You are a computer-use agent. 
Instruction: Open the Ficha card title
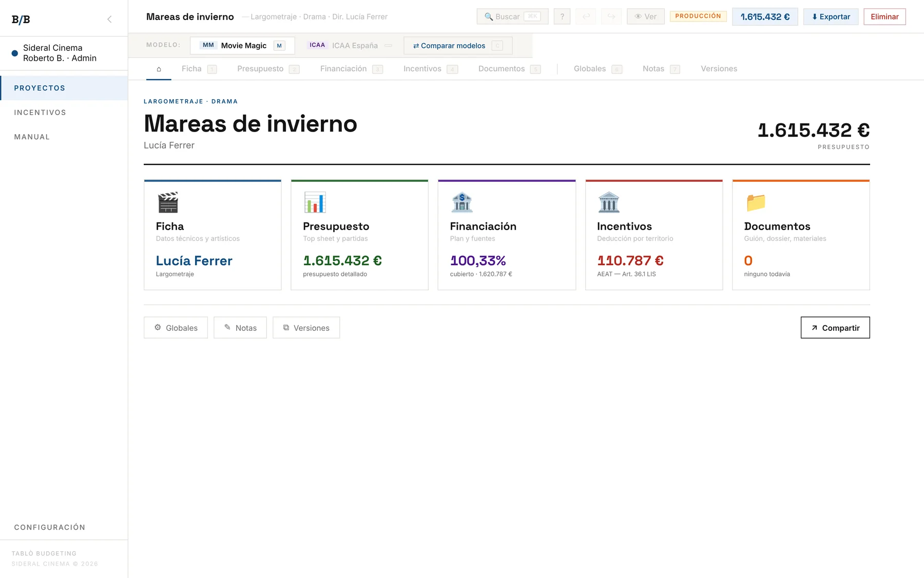(170, 227)
